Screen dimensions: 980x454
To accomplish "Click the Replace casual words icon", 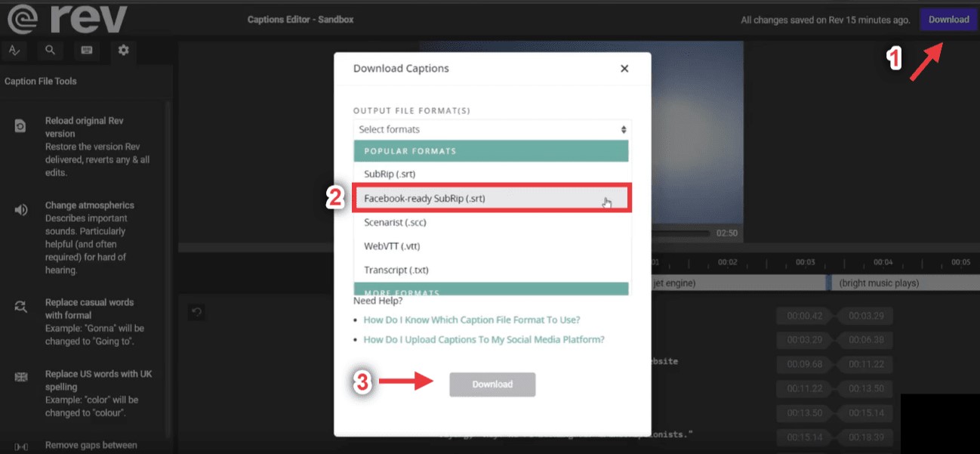I will click(x=21, y=307).
